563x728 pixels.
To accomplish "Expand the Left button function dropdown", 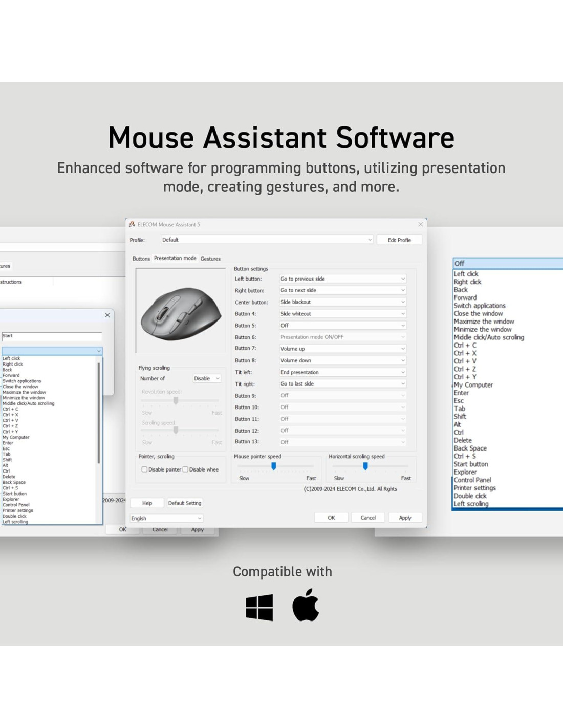I will [x=342, y=279].
